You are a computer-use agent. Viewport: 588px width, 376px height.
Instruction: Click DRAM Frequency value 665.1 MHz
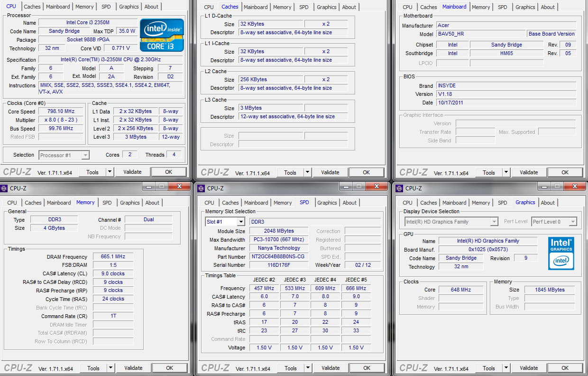click(x=113, y=256)
